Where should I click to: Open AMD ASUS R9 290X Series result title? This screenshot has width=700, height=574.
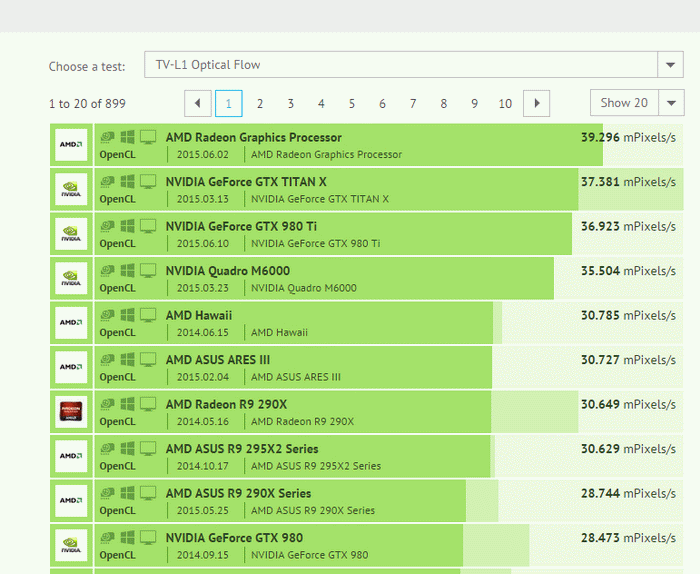click(x=238, y=493)
